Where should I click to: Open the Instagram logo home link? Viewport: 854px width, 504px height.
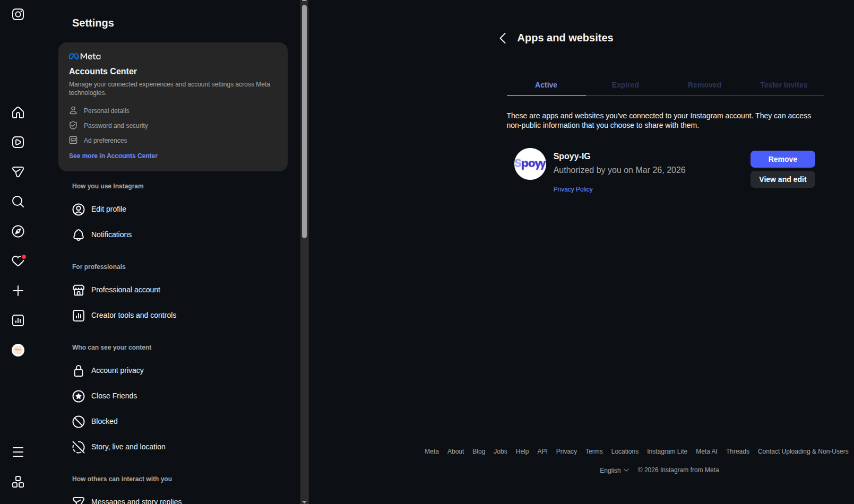(x=18, y=14)
